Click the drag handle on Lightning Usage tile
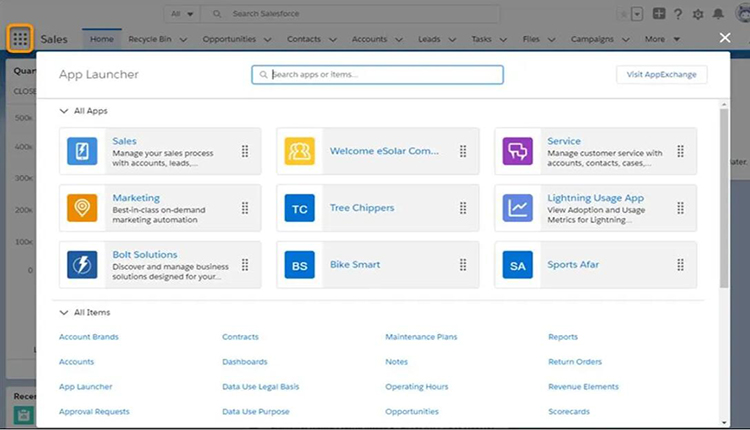Image resolution: width=750 pixels, height=430 pixels. 680,208
